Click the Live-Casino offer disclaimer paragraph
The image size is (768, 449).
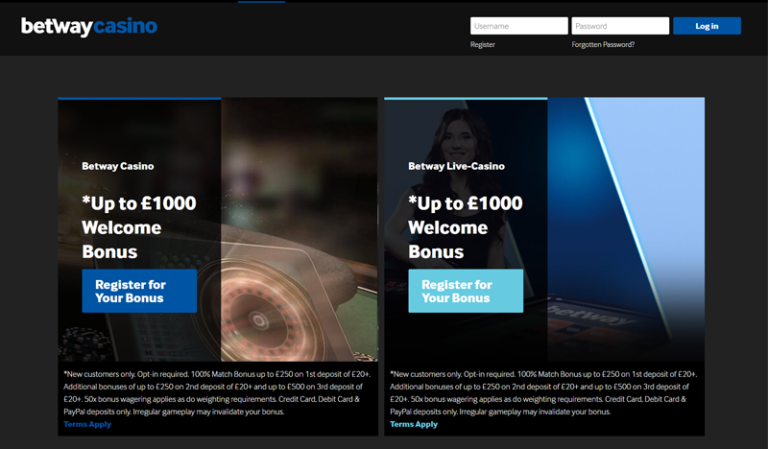[544, 393]
